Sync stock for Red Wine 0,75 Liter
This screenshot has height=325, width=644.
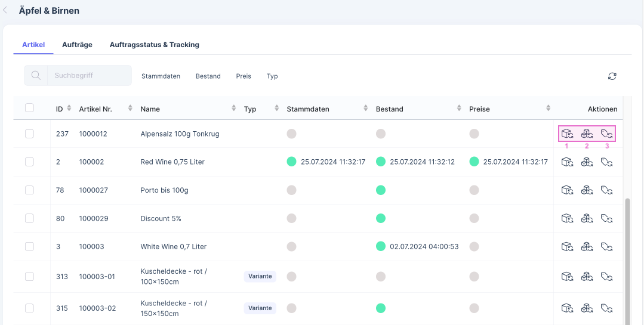(587, 162)
